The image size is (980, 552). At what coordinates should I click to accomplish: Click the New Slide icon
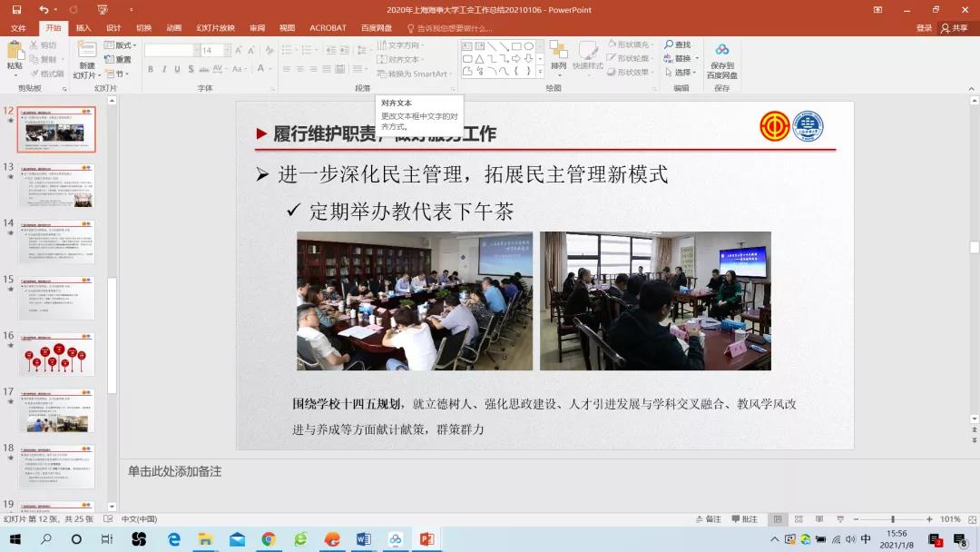[87, 50]
